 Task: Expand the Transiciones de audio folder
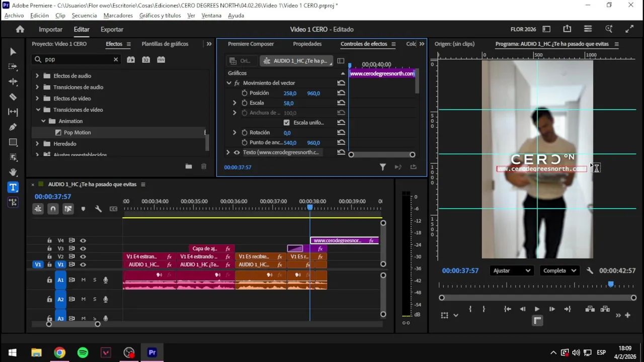37,87
